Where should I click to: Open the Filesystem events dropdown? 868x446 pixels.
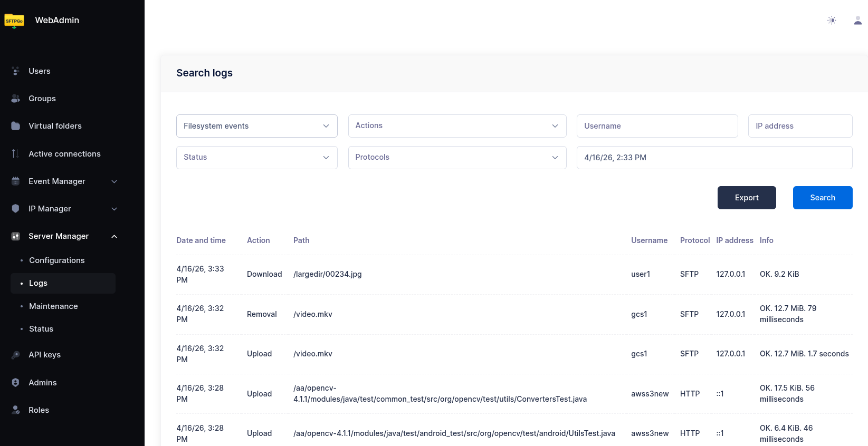[x=256, y=126]
